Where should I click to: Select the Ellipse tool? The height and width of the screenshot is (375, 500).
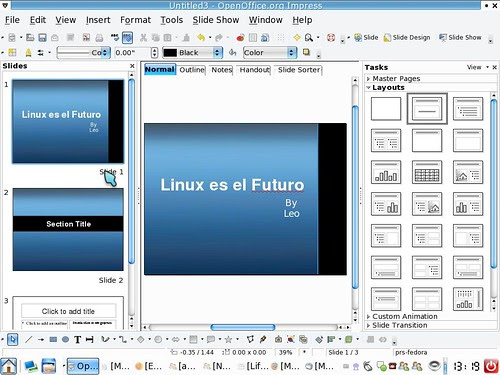[65, 340]
